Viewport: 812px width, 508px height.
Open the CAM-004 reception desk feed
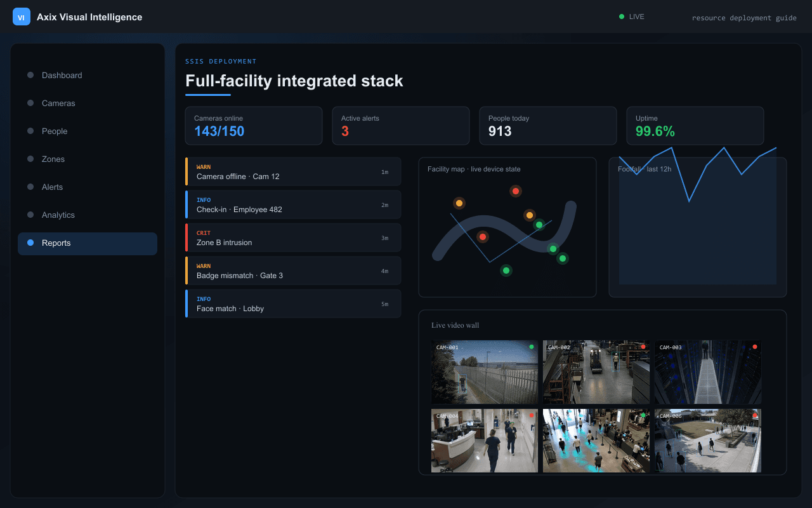pos(485,441)
